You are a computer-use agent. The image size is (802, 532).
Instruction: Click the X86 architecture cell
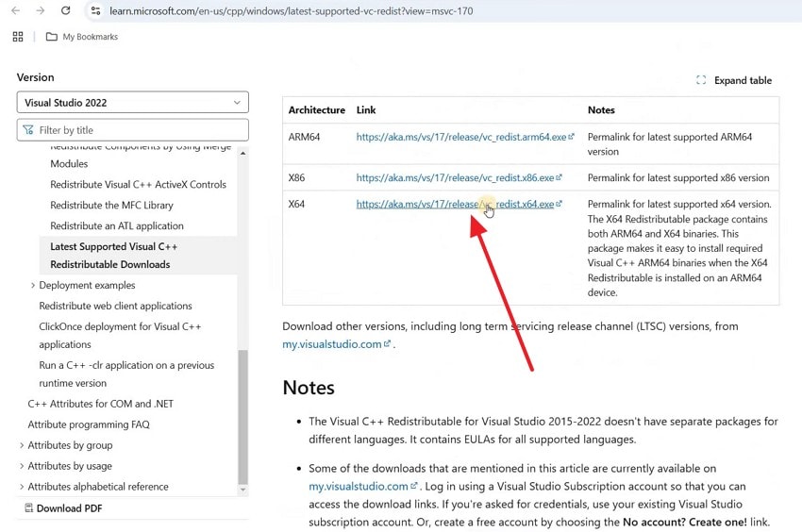point(296,177)
